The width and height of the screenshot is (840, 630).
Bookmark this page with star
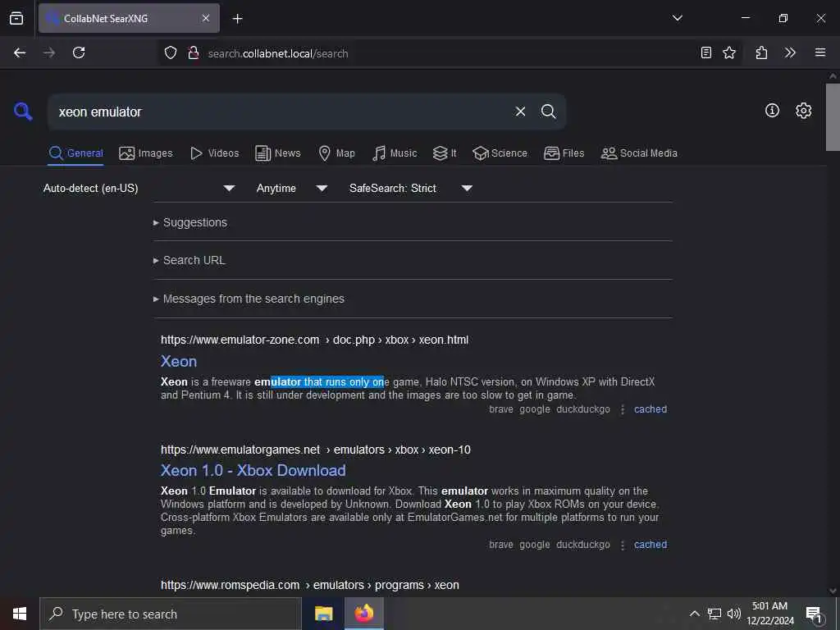pos(729,52)
